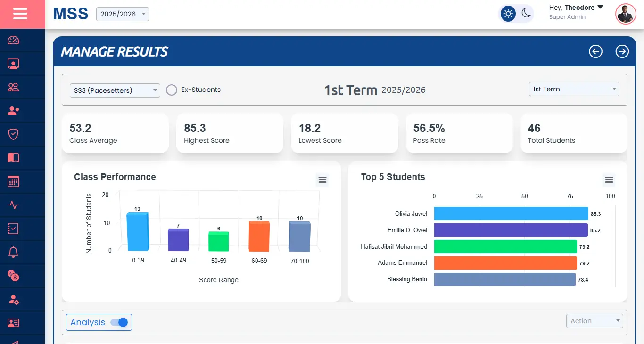The width and height of the screenshot is (644, 344).
Task: Open the Groups icon in the sidebar
Action: click(13, 87)
